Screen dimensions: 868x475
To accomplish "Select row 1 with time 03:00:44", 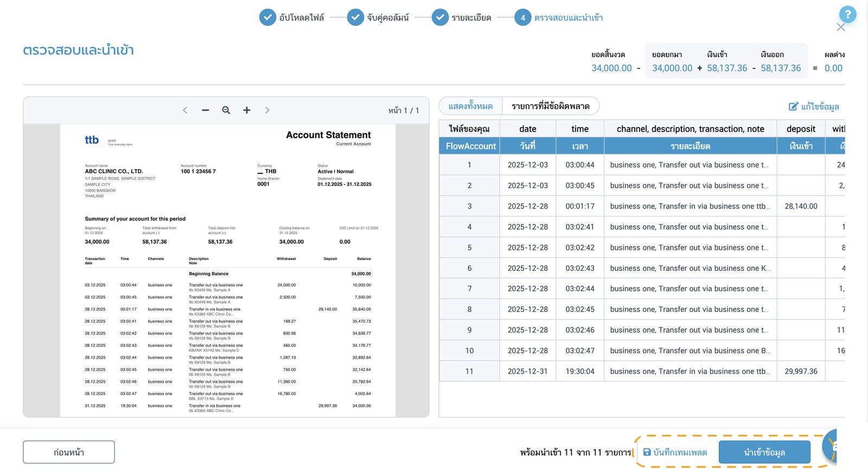I will [642, 165].
